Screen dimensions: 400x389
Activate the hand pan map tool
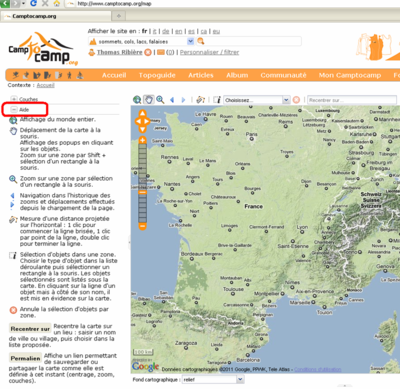point(149,100)
